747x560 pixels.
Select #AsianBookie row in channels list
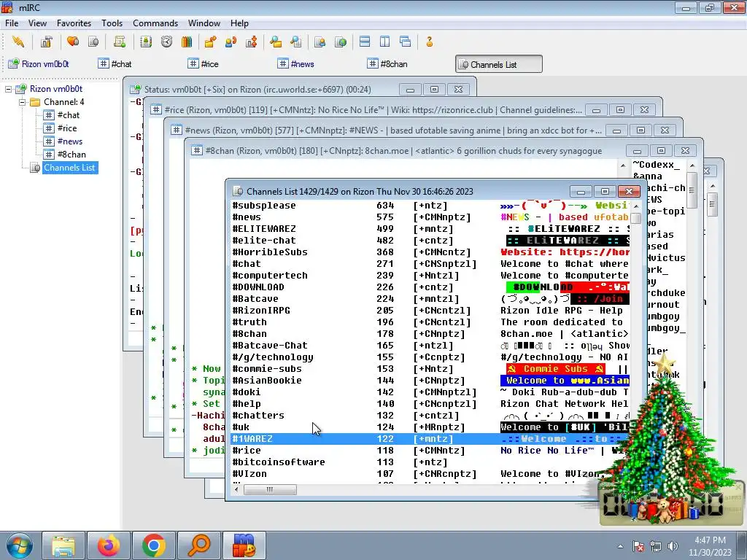tap(430, 381)
